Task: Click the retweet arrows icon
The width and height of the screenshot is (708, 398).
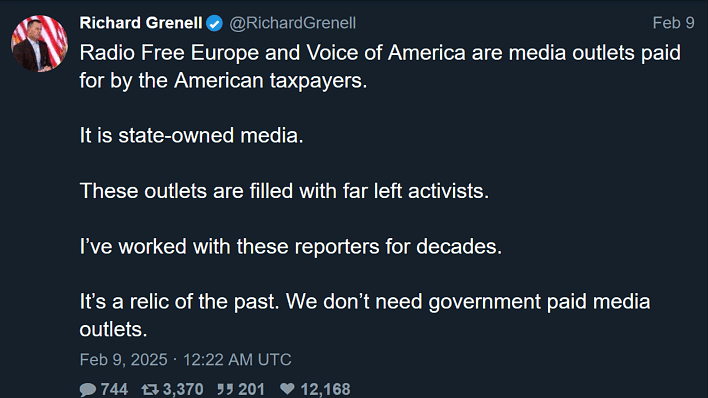Action: click(150, 389)
